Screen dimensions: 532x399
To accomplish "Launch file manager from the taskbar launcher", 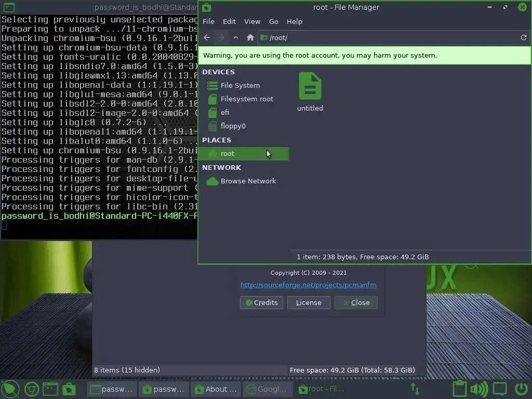I will point(69,389).
